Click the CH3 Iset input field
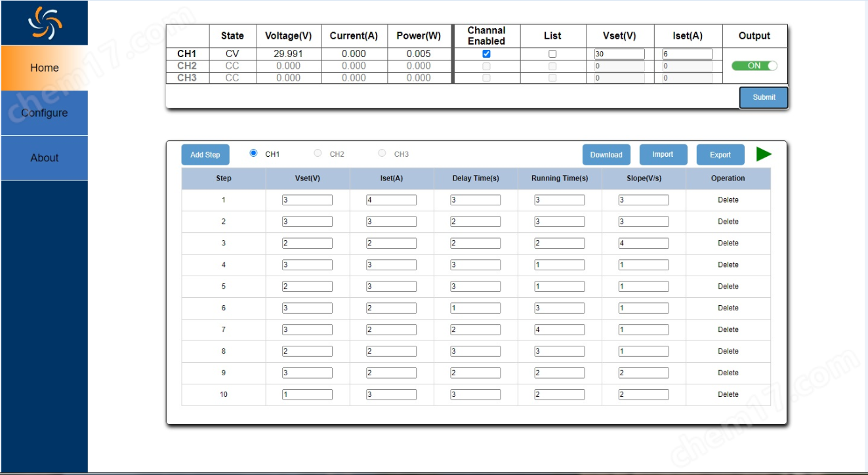868x475 pixels. [688, 78]
